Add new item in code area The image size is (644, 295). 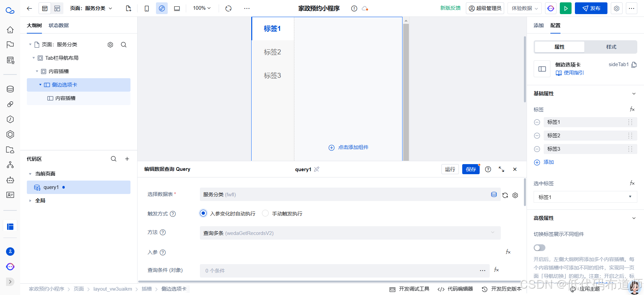pos(127,159)
